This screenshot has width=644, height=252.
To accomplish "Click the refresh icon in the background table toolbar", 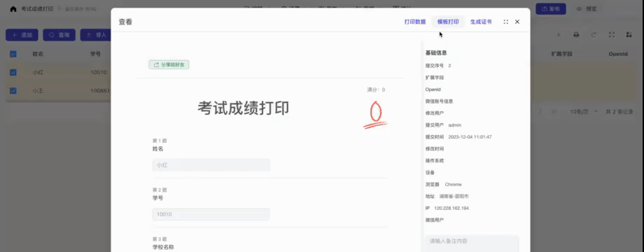I will tap(594, 35).
